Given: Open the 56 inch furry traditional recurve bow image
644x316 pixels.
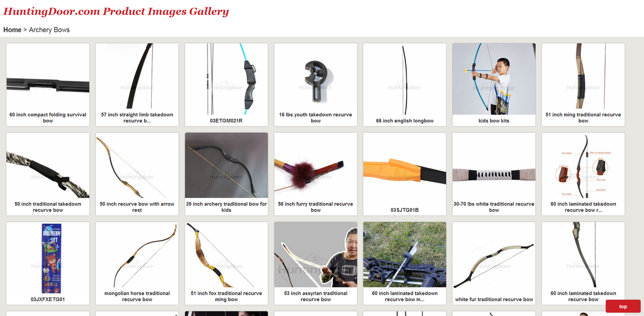Looking at the screenshot, I should (x=316, y=168).
